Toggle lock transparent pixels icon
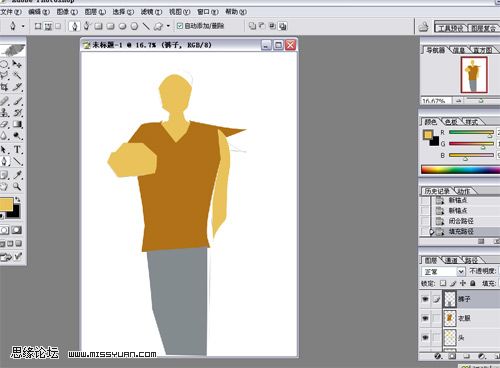This screenshot has width=500, height=368. tap(443, 283)
